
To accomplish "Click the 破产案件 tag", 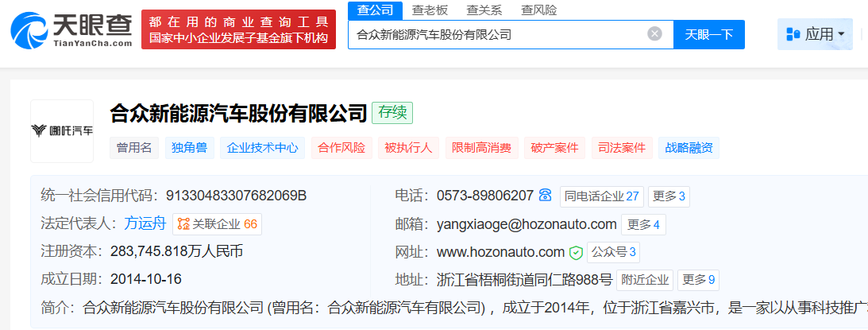I will [555, 148].
